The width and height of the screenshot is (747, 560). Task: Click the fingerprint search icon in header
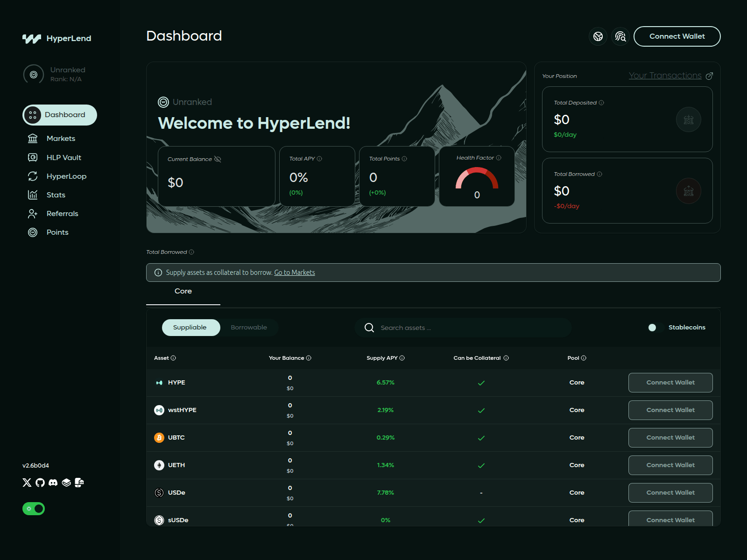click(620, 36)
